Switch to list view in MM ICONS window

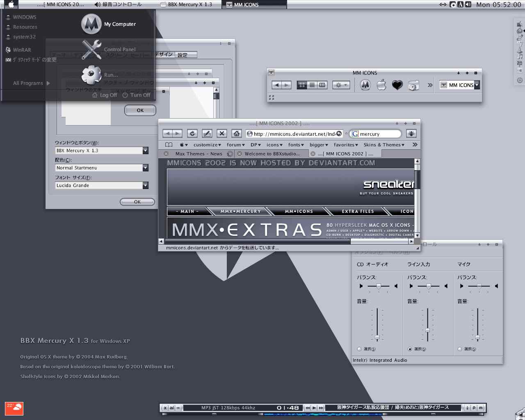pyautogui.click(x=312, y=85)
